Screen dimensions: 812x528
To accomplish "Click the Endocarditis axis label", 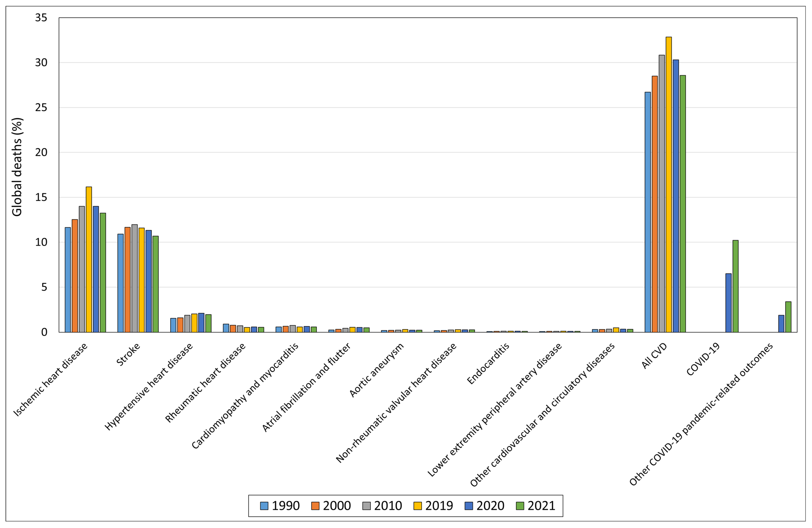I will (x=488, y=364).
